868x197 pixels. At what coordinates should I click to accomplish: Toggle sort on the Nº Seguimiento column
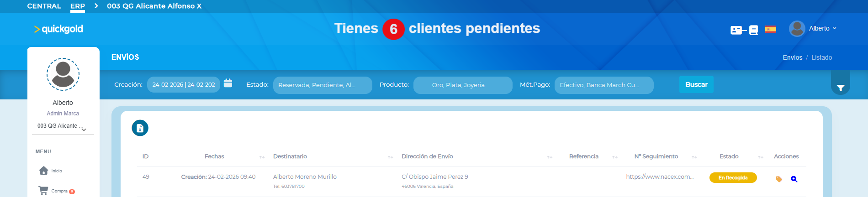point(694,157)
